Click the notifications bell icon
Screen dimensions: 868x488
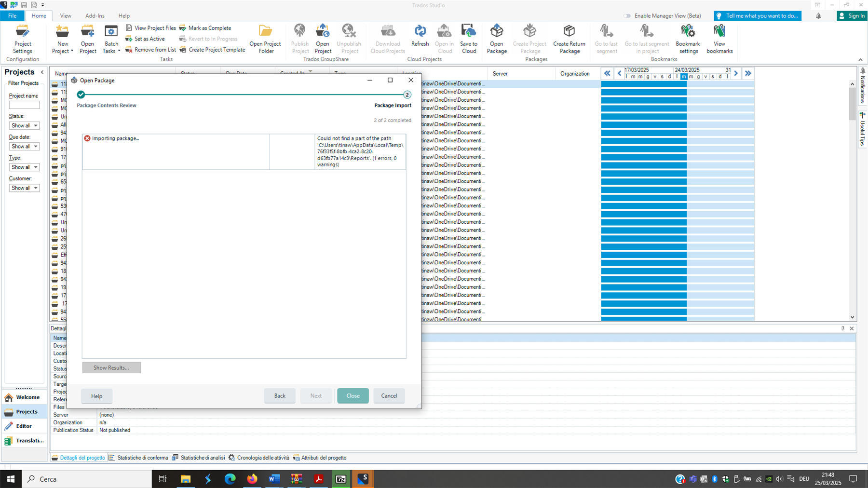[818, 16]
